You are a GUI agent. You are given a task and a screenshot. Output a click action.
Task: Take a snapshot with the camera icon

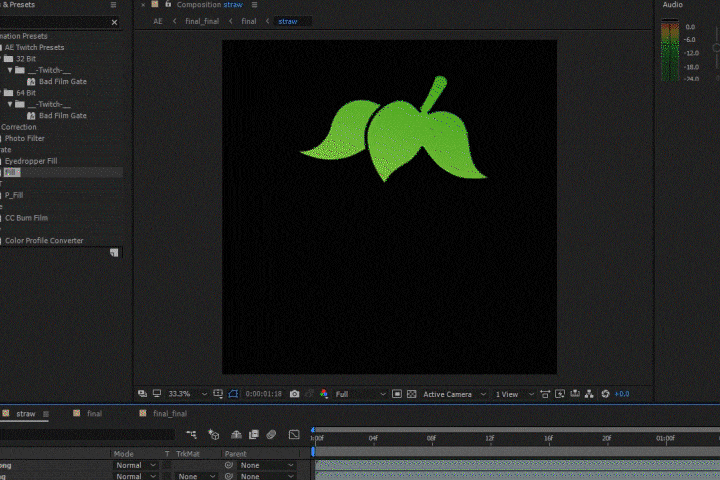[x=294, y=394]
